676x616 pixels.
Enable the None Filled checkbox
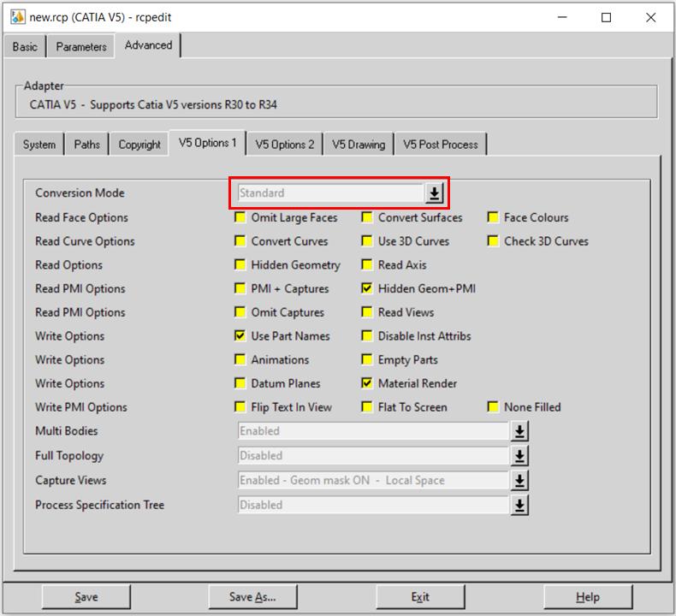click(x=493, y=406)
